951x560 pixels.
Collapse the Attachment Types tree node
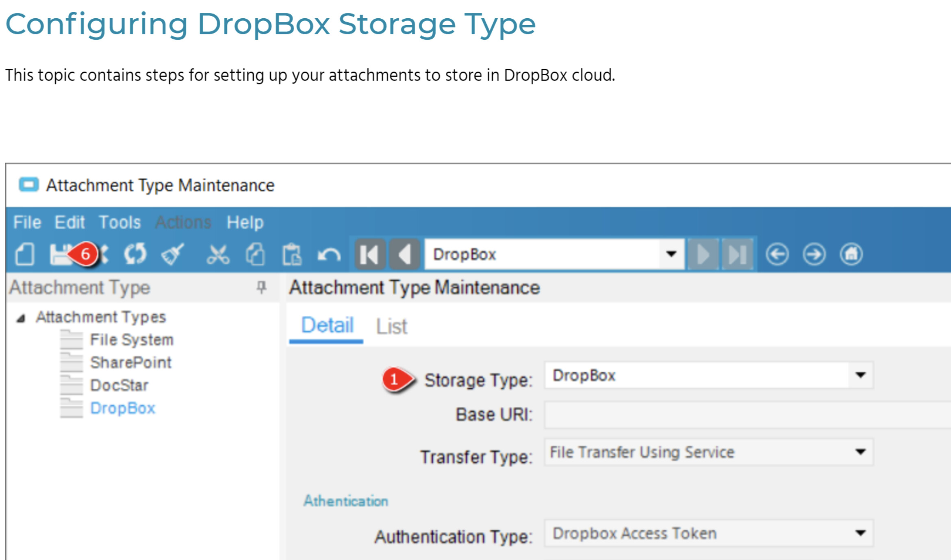coord(21,318)
